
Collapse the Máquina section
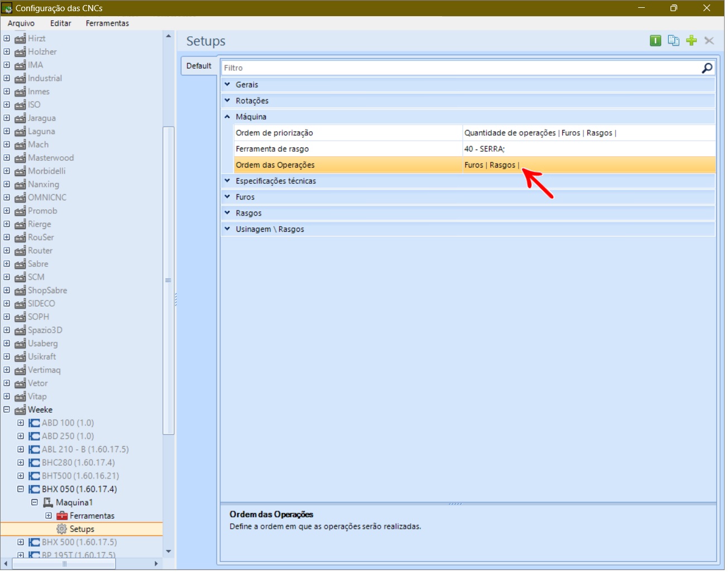tap(227, 117)
